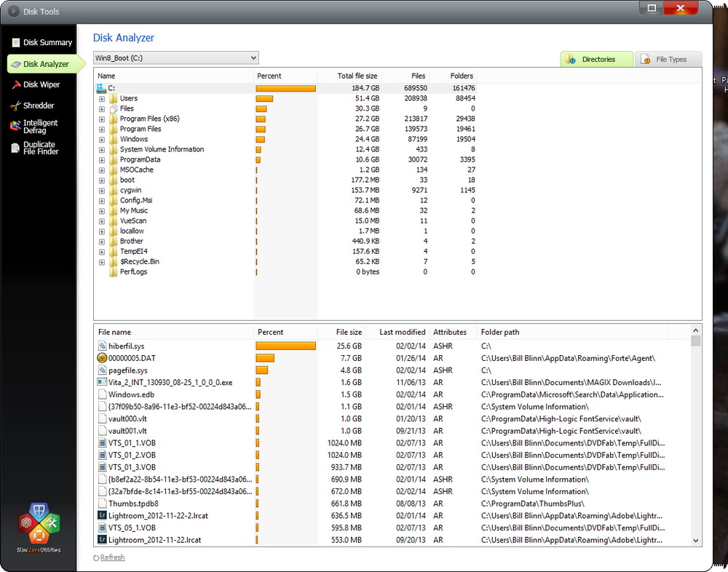
Task: Click the VTS_01_1.VOB video file icon
Action: (102, 443)
